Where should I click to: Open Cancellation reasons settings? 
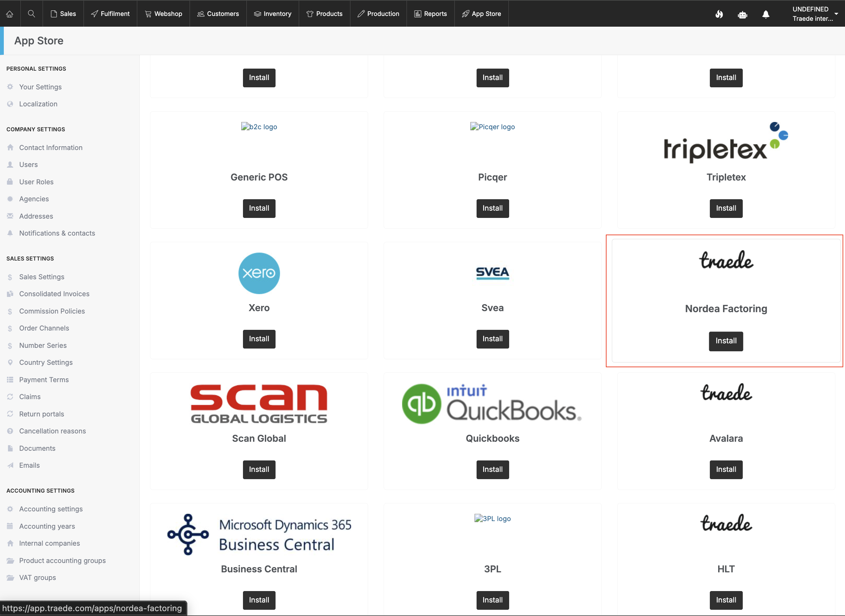[53, 431]
